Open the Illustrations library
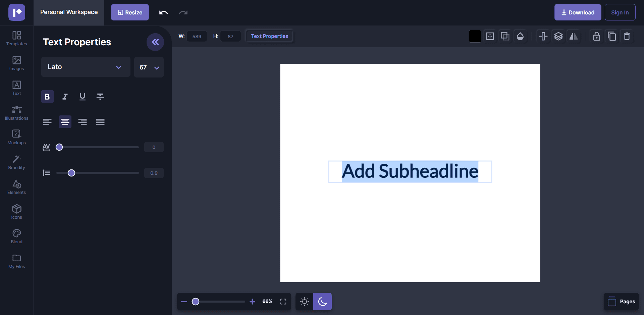Image resolution: width=644 pixels, height=315 pixels. coord(16,113)
